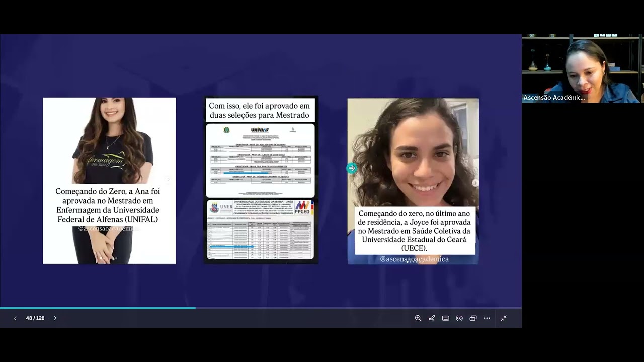The image size is (644, 362).
Task: Open presenter view slides icon
Action: click(x=473, y=318)
